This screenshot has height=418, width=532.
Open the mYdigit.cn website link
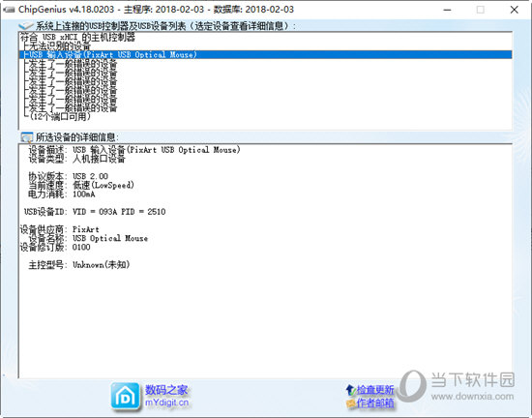click(166, 403)
